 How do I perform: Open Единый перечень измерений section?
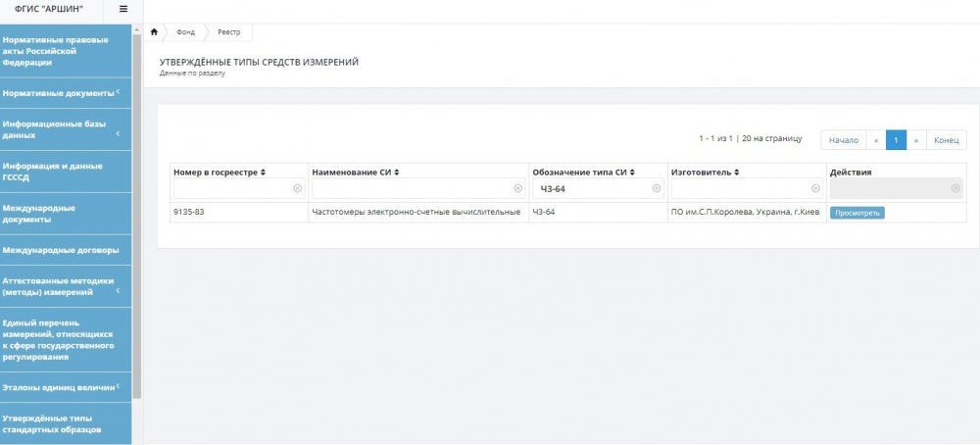pos(66,340)
